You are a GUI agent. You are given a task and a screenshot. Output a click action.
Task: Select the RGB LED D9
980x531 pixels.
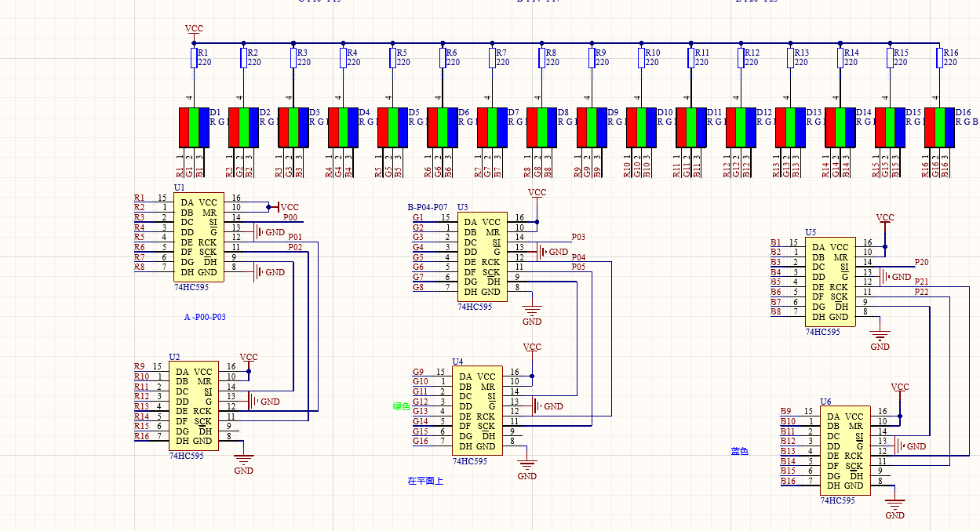pos(592,127)
